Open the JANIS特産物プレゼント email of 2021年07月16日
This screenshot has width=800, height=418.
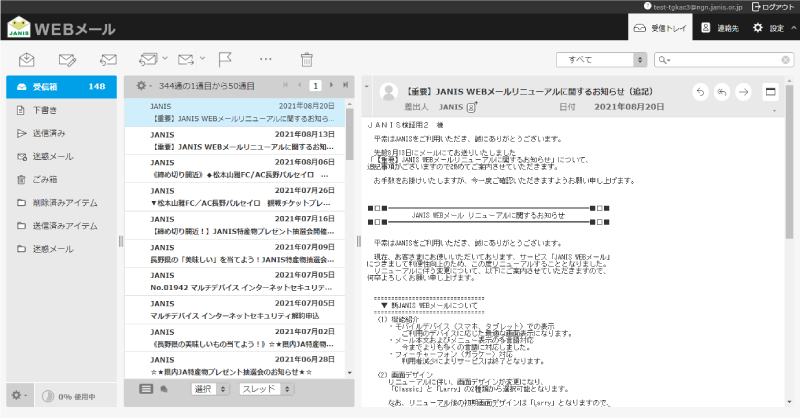tap(235, 225)
